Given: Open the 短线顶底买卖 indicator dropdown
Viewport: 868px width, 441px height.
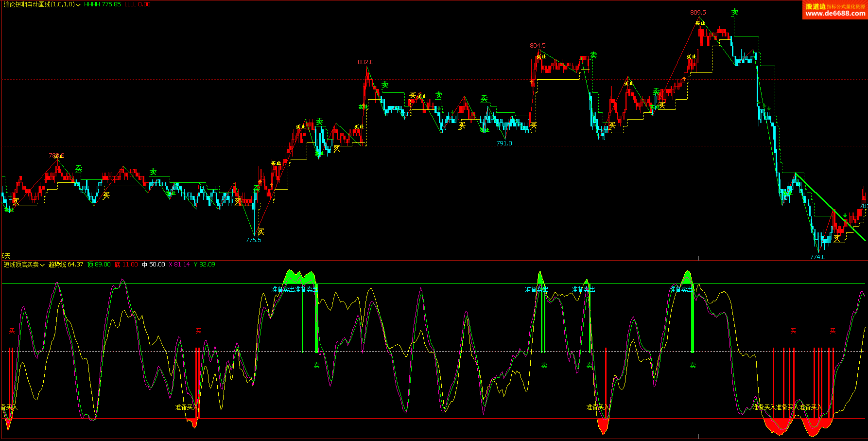Looking at the screenshot, I should [x=42, y=265].
